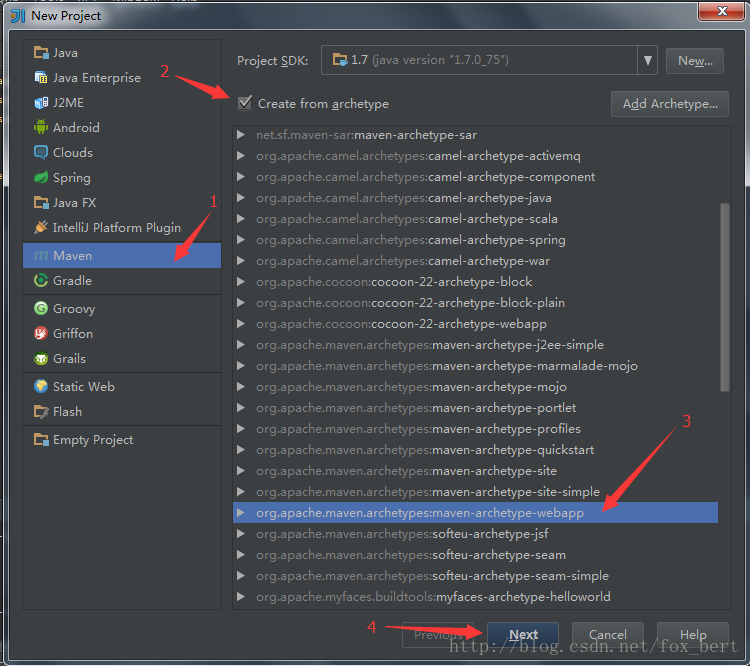
Task: Choose the Clouds project icon
Action: point(41,153)
